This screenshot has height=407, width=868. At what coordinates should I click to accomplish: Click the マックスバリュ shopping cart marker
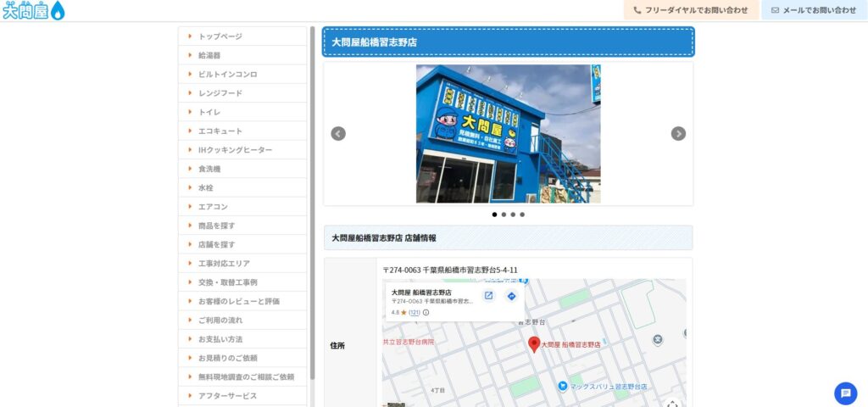point(562,386)
